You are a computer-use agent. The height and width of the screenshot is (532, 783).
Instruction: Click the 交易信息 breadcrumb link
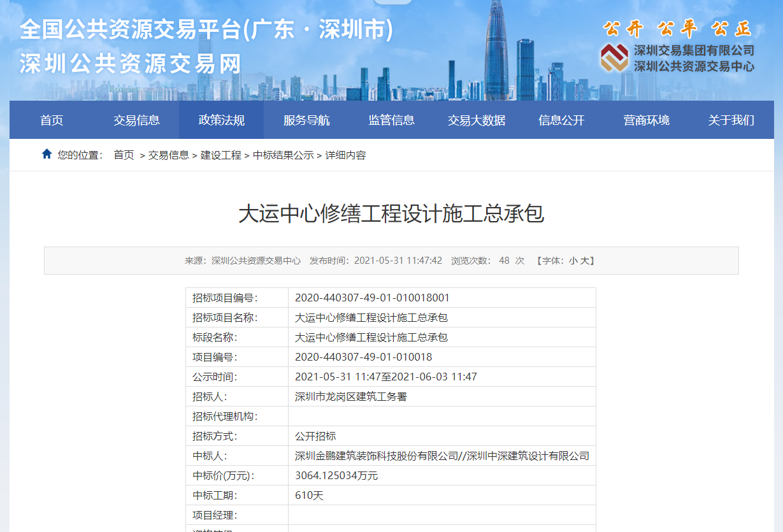(168, 155)
